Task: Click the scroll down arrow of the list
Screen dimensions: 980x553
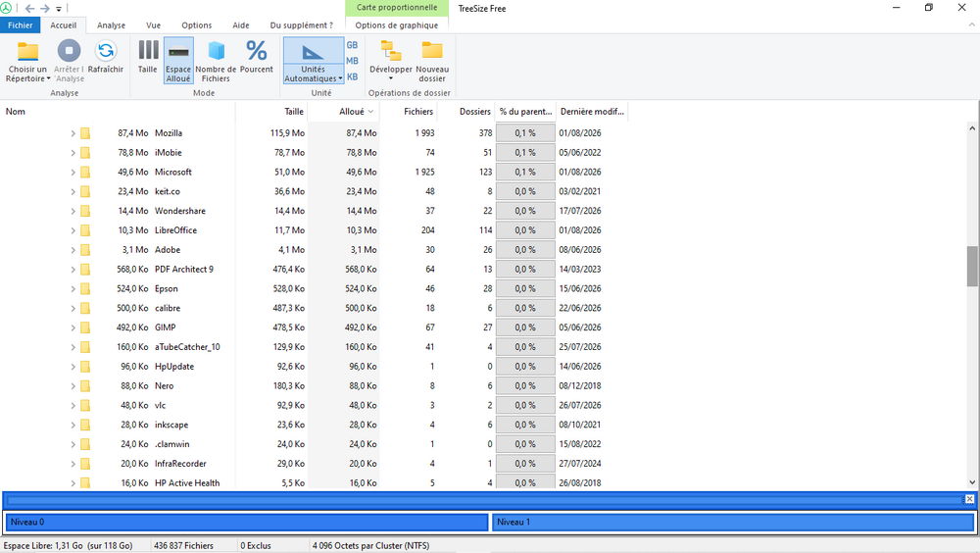Action: (x=972, y=482)
